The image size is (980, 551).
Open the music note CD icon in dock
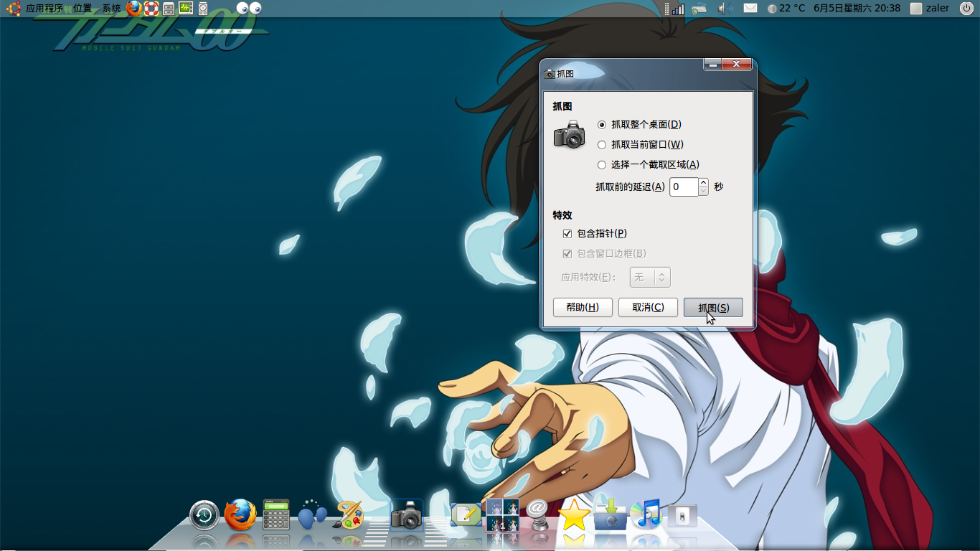point(646,514)
